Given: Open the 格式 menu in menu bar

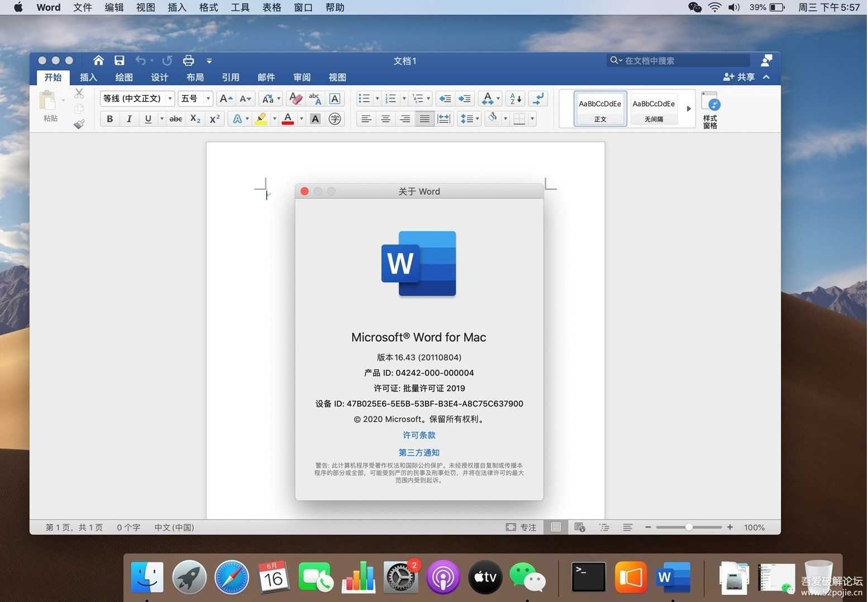Looking at the screenshot, I should (x=208, y=7).
